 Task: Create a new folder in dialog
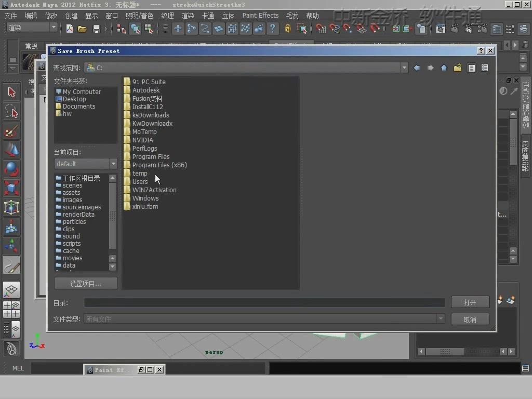click(458, 68)
